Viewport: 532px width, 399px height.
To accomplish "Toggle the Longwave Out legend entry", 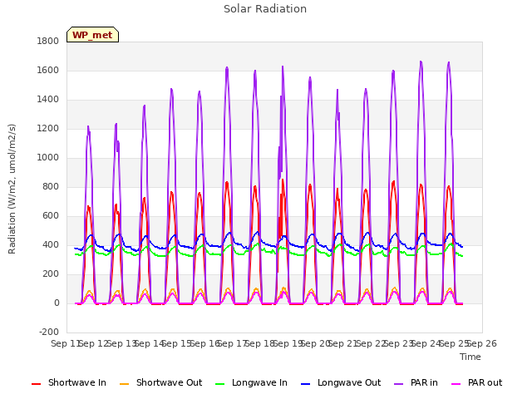I will pos(341,382).
